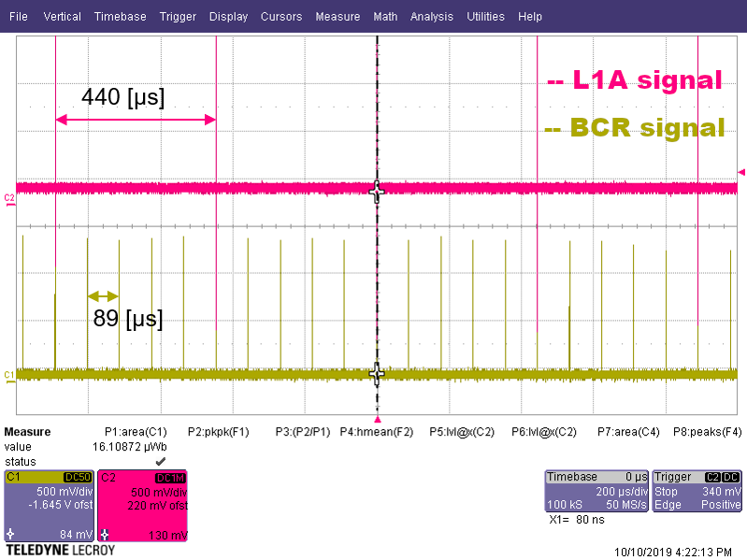The image size is (747, 560).
Task: Open the File menu
Action: (x=19, y=17)
